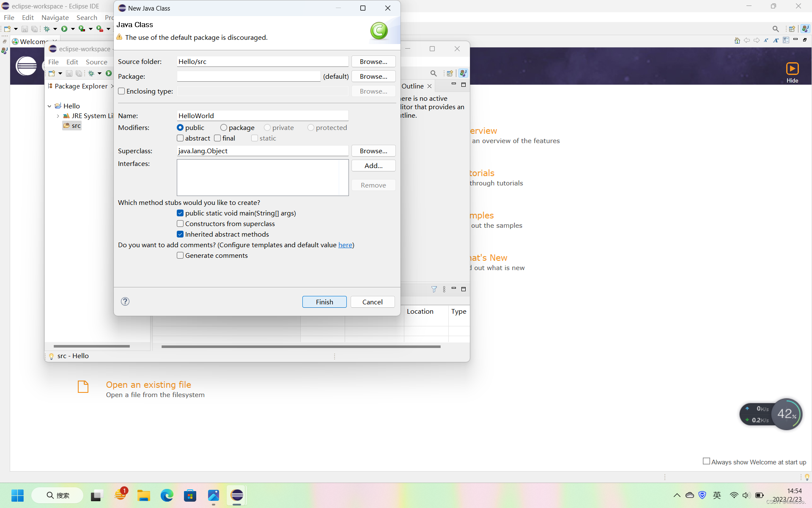
Task: Uncheck public static void main stub
Action: 180,213
